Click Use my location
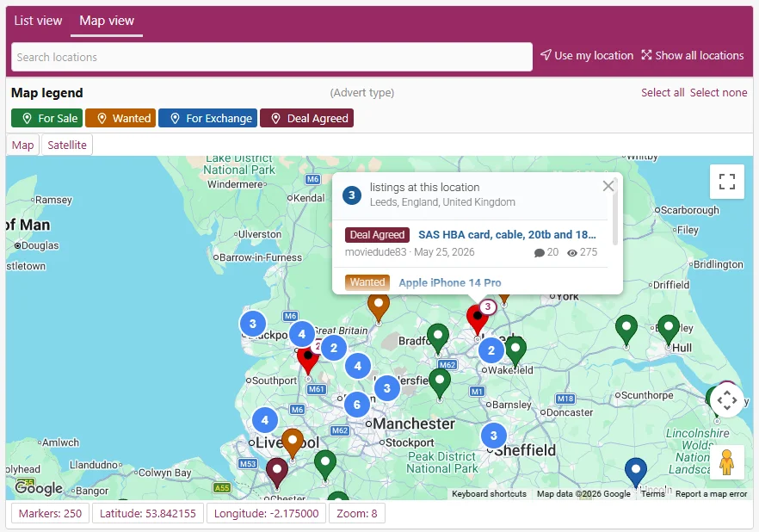Image resolution: width=759 pixels, height=532 pixels. coord(587,55)
